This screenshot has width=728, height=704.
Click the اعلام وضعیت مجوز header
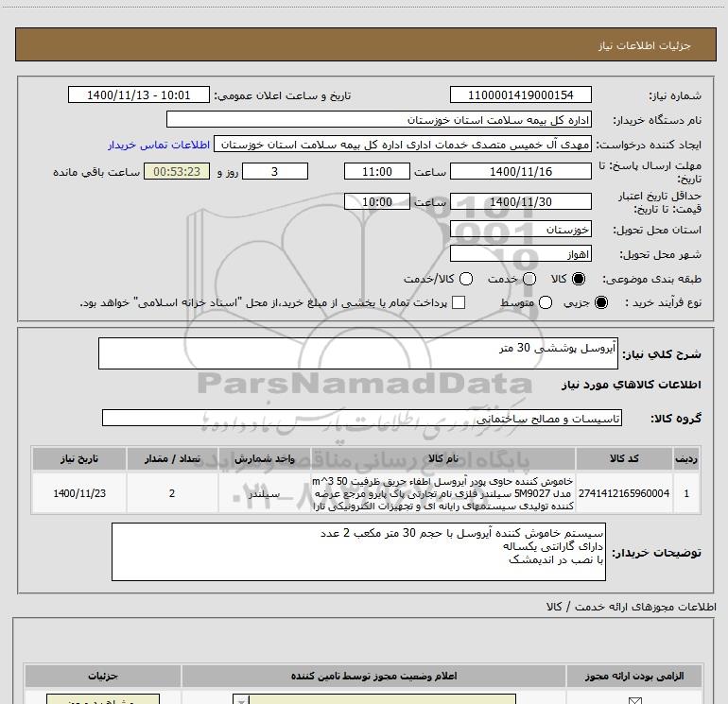pyautogui.click(x=373, y=676)
